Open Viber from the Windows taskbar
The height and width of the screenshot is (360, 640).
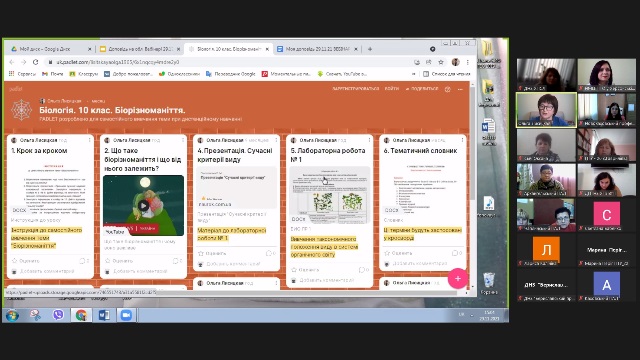58,315
